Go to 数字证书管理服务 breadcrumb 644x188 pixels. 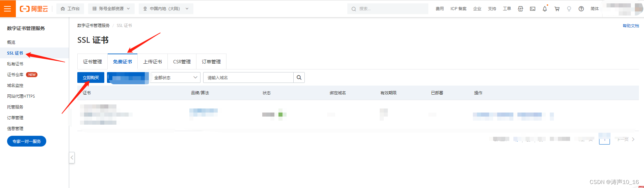point(93,26)
